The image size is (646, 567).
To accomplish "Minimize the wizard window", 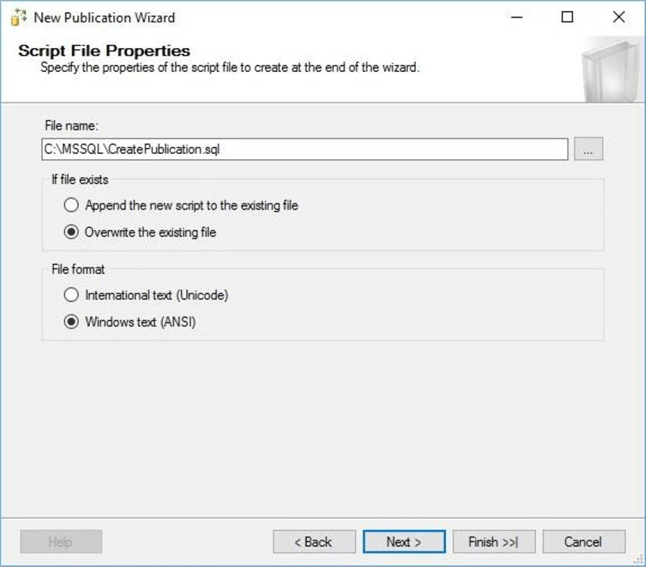I will point(517,17).
